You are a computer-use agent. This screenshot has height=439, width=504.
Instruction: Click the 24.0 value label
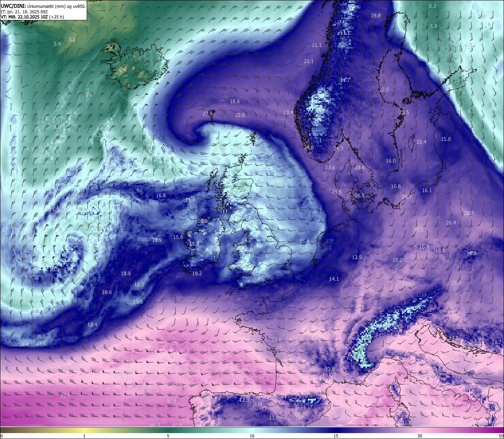coord(309,148)
